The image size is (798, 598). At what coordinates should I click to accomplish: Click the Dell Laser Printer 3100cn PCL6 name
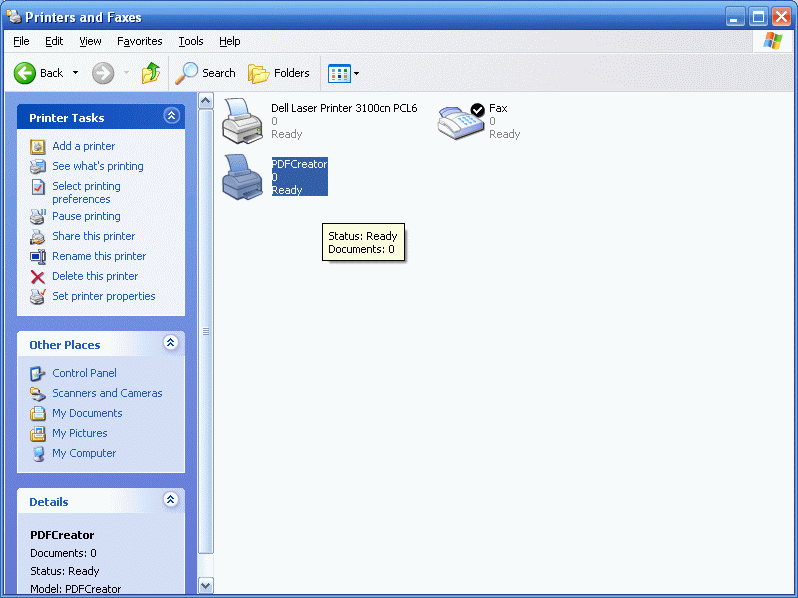point(344,108)
